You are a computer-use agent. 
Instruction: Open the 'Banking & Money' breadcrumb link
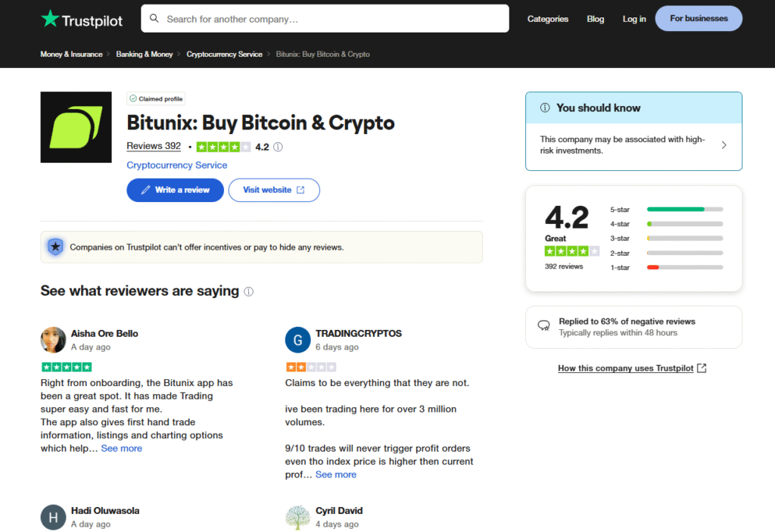[x=145, y=54]
